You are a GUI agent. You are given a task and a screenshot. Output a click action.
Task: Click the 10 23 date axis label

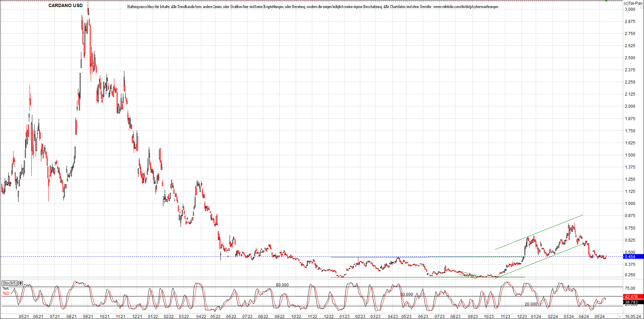tap(489, 317)
